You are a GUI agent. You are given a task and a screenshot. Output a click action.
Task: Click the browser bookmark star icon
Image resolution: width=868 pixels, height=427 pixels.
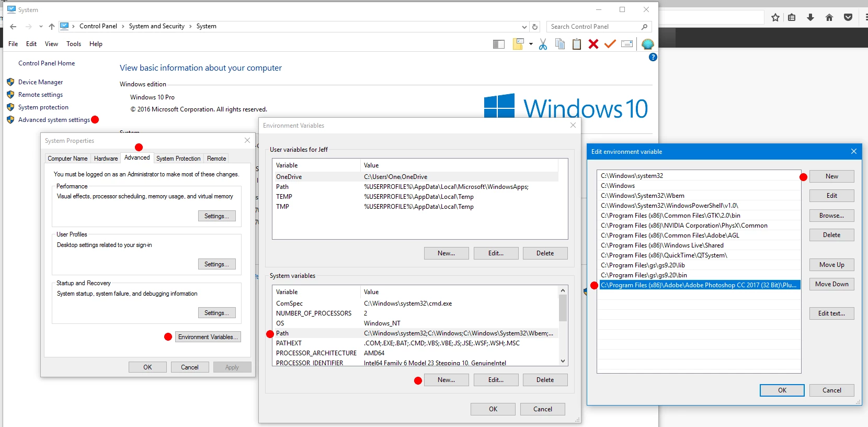pos(775,17)
